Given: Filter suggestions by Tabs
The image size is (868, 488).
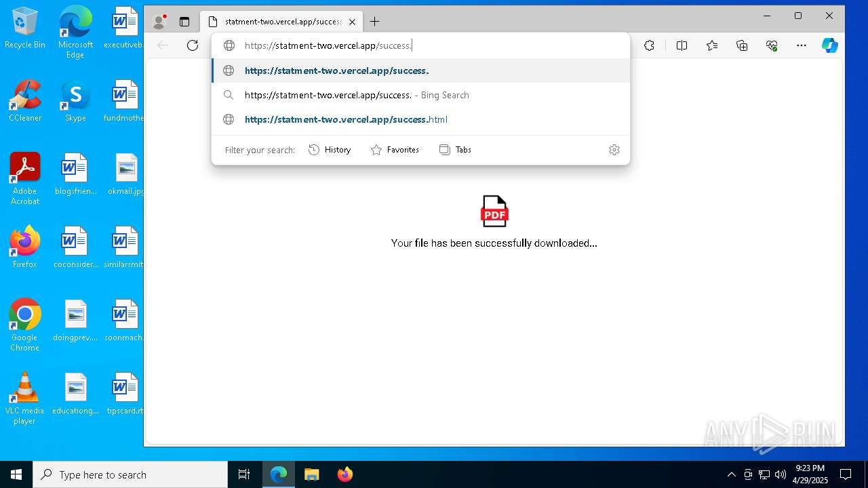Looking at the screenshot, I should 455,150.
